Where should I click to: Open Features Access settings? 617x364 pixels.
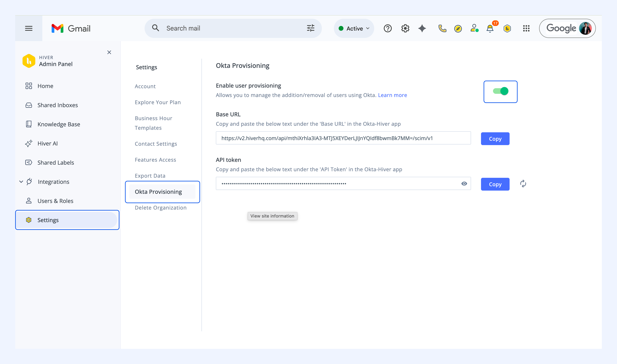tap(155, 160)
